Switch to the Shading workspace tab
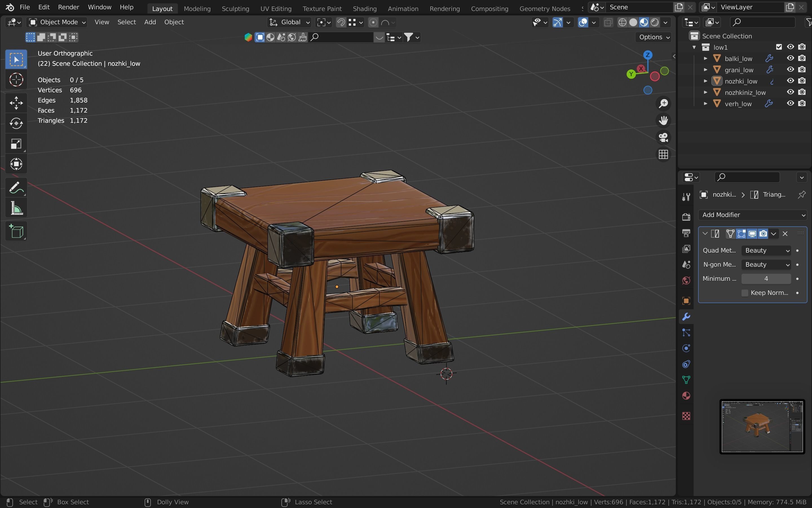This screenshot has height=508, width=812. click(x=365, y=8)
